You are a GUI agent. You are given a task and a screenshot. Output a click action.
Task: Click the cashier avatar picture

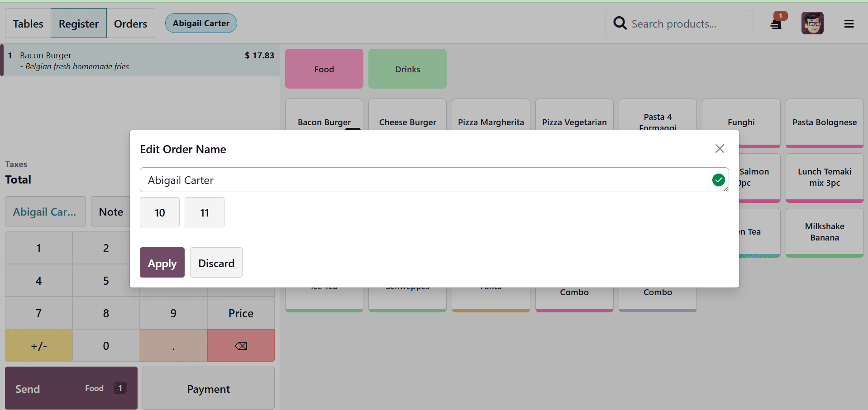(x=812, y=23)
